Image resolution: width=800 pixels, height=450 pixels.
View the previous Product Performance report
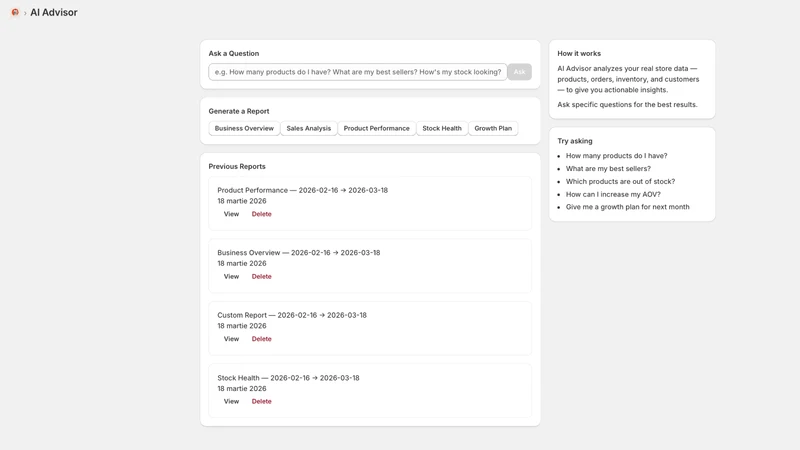[231, 214]
